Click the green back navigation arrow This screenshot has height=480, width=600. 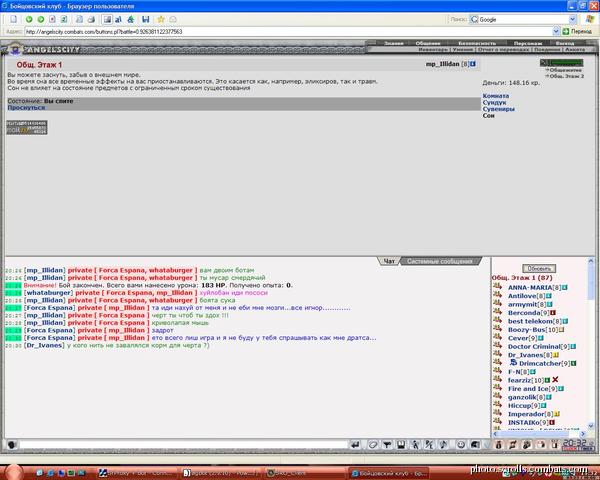29,19
